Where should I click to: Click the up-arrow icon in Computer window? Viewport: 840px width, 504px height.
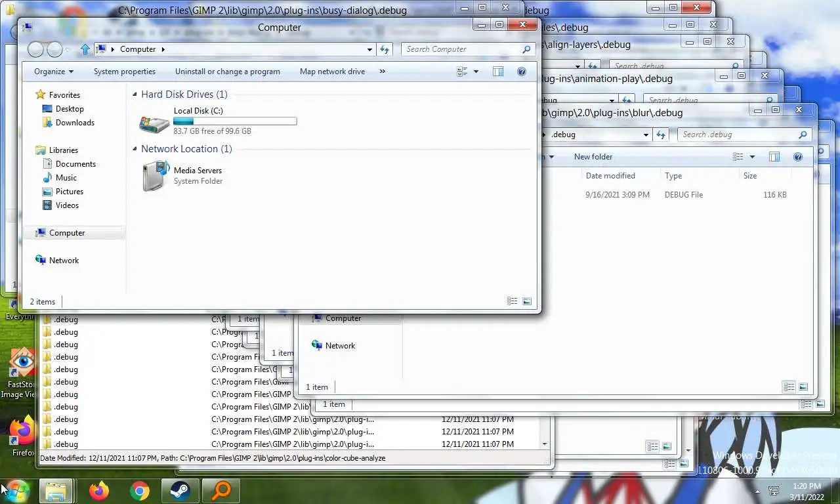point(85,49)
